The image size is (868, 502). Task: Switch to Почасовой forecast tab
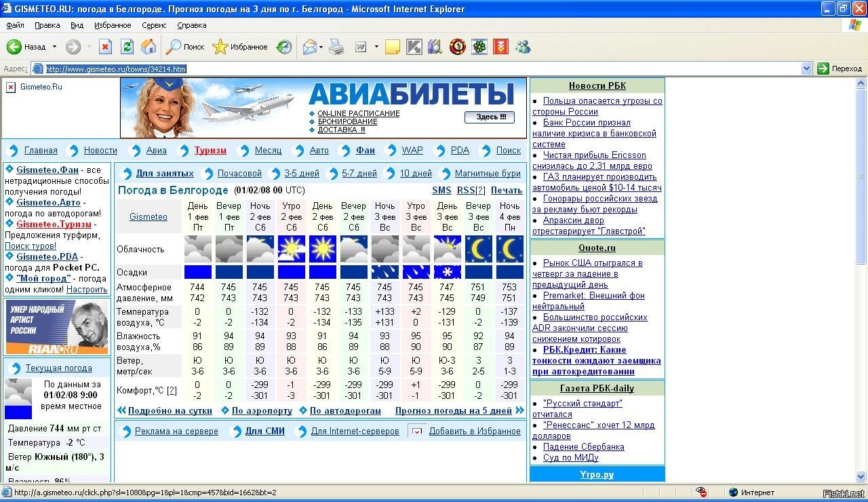pos(239,174)
